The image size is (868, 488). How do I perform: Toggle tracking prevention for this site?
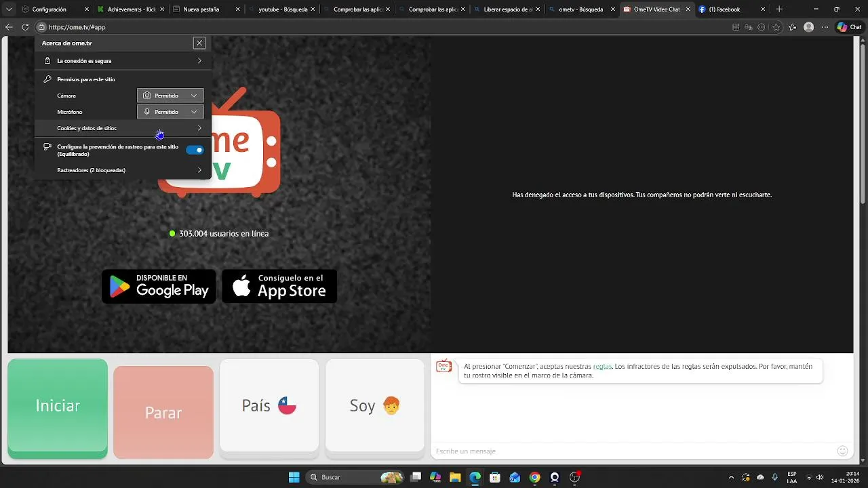click(195, 150)
